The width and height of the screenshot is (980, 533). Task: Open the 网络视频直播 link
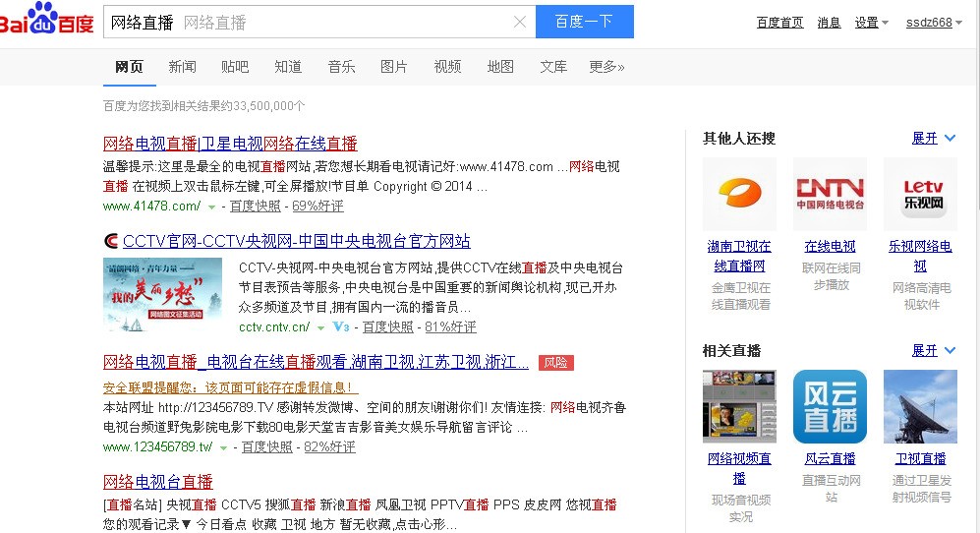click(x=739, y=468)
